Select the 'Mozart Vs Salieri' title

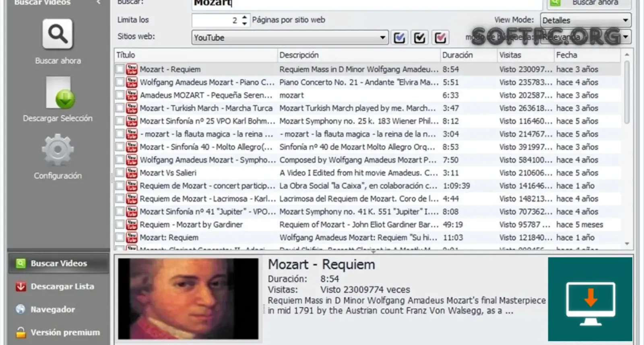click(168, 172)
